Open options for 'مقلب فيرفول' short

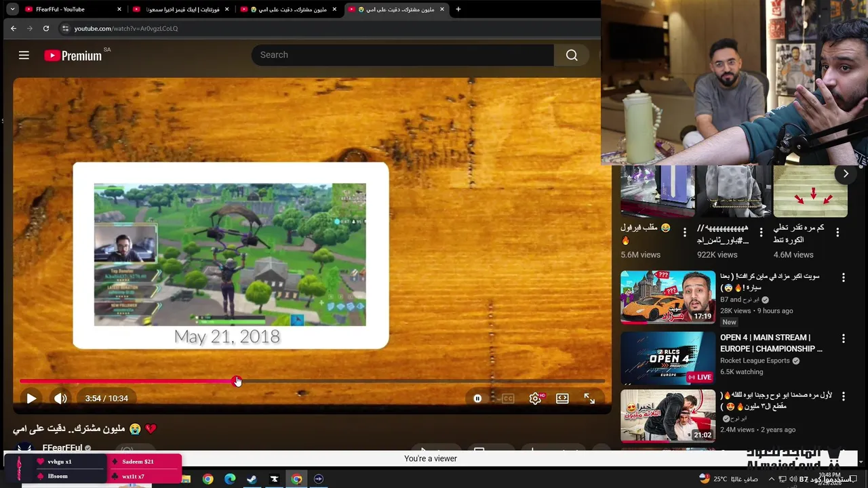(x=684, y=232)
